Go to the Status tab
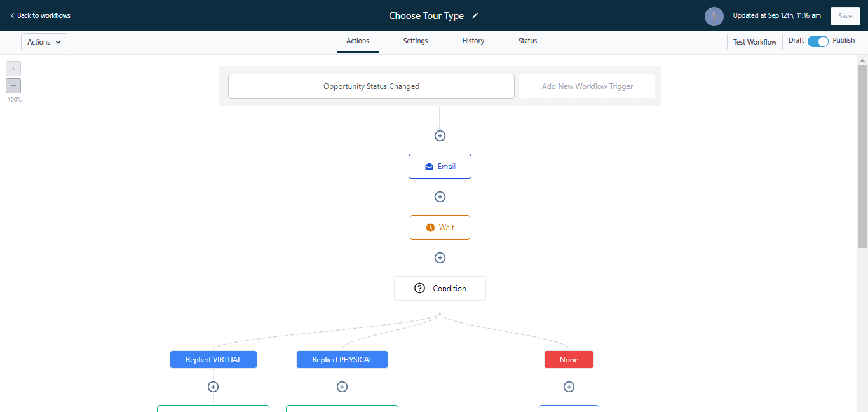 point(527,41)
